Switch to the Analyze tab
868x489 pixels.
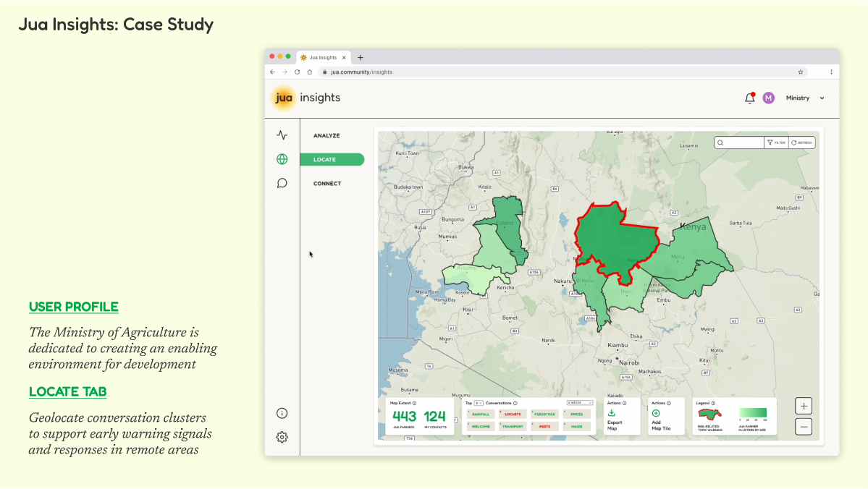pyautogui.click(x=326, y=135)
